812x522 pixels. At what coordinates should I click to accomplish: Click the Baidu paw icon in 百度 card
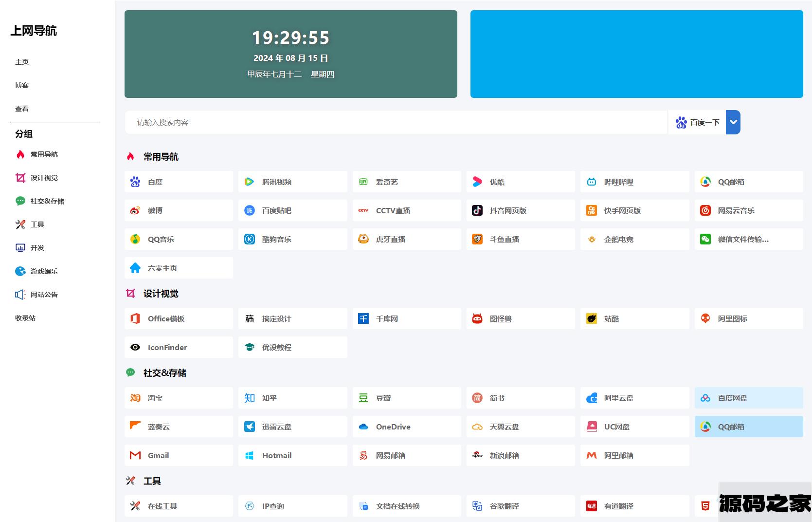[x=135, y=182]
